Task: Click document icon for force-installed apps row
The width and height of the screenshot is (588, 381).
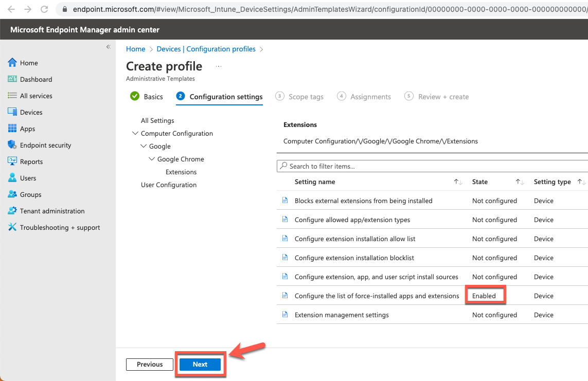Action: click(x=285, y=296)
